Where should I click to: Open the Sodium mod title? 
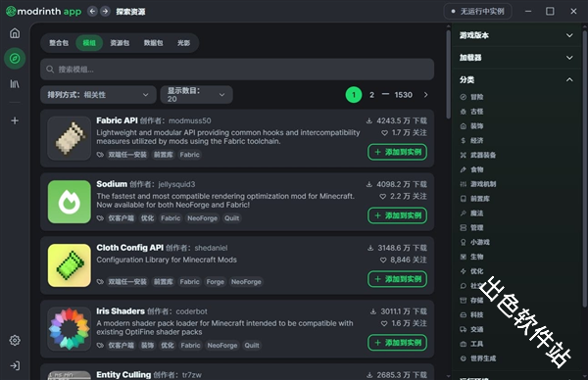click(x=112, y=184)
